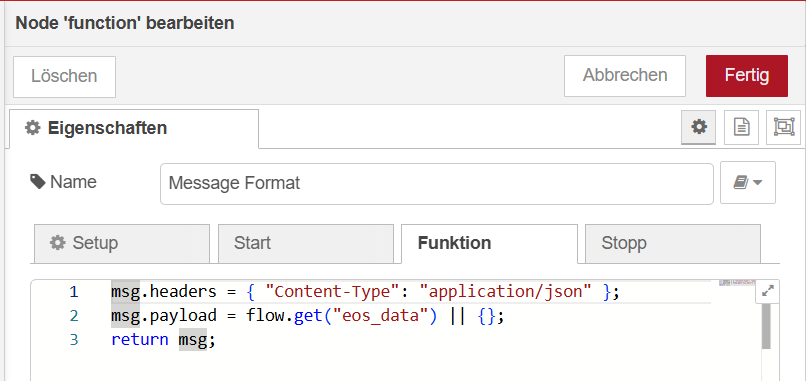This screenshot has height=381, width=806.
Task: Click line number 3 in the gutter
Action: [74, 340]
